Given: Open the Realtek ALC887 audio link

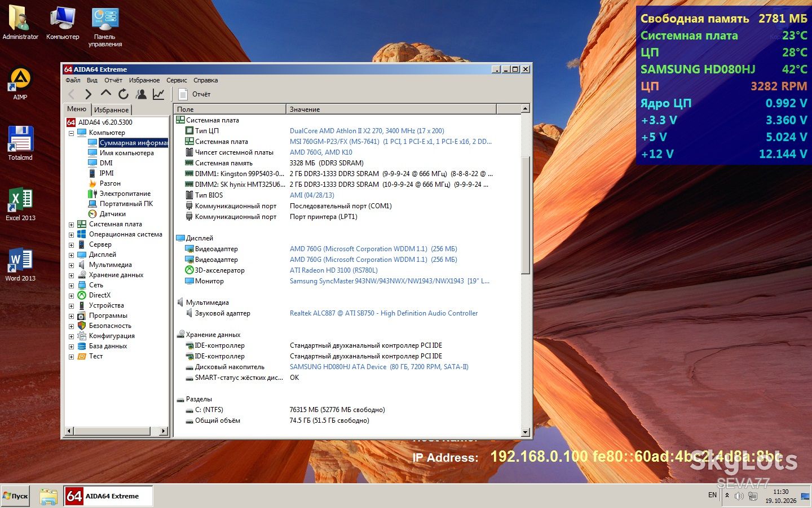Looking at the screenshot, I should click(383, 313).
